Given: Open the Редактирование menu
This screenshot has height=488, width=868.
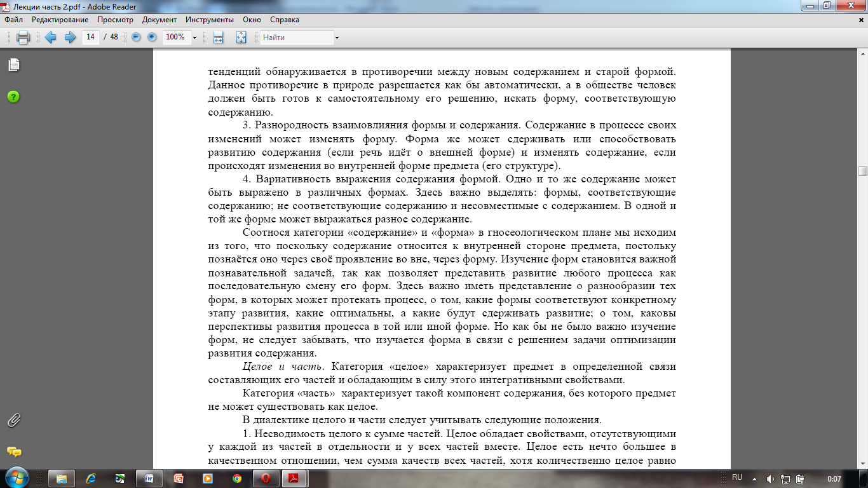Looking at the screenshot, I should click(x=60, y=20).
